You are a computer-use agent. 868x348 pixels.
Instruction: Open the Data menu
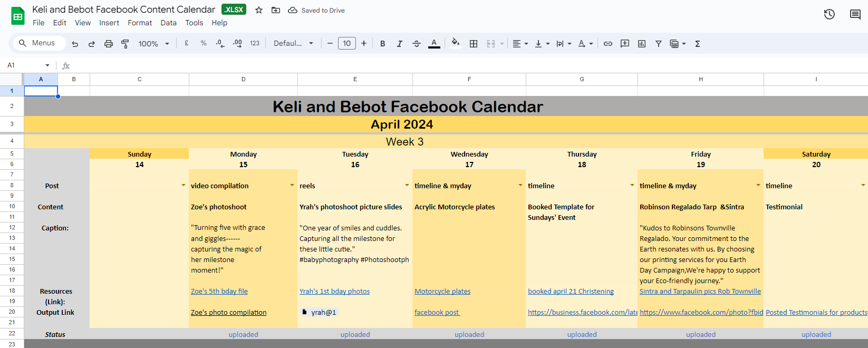tap(169, 23)
